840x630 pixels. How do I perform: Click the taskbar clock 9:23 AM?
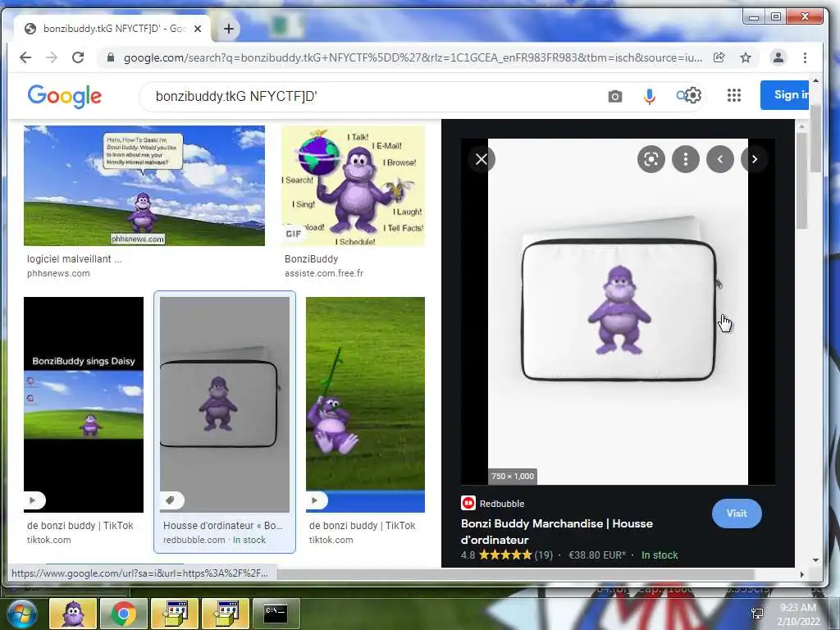pos(797,608)
